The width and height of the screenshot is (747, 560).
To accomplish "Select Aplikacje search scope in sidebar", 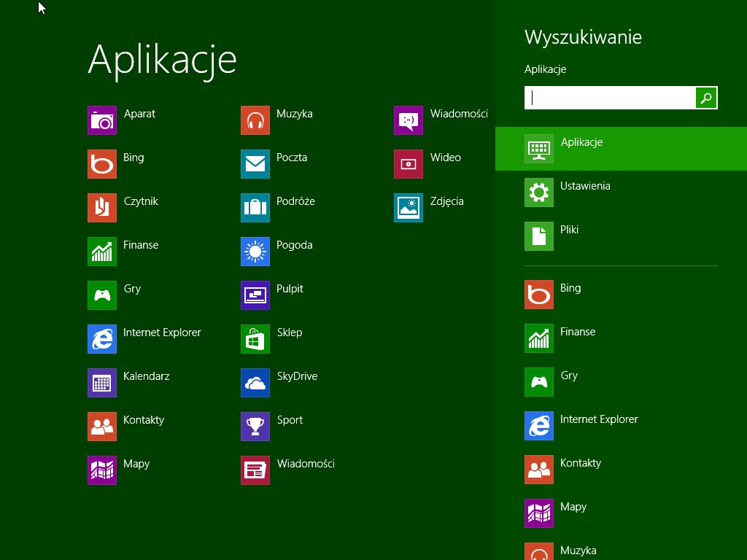I will (622, 149).
